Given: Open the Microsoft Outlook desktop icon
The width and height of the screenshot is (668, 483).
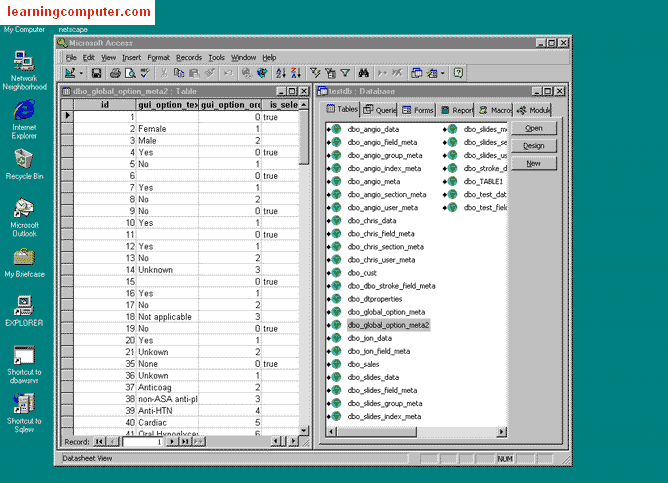Looking at the screenshot, I should coord(24,217).
